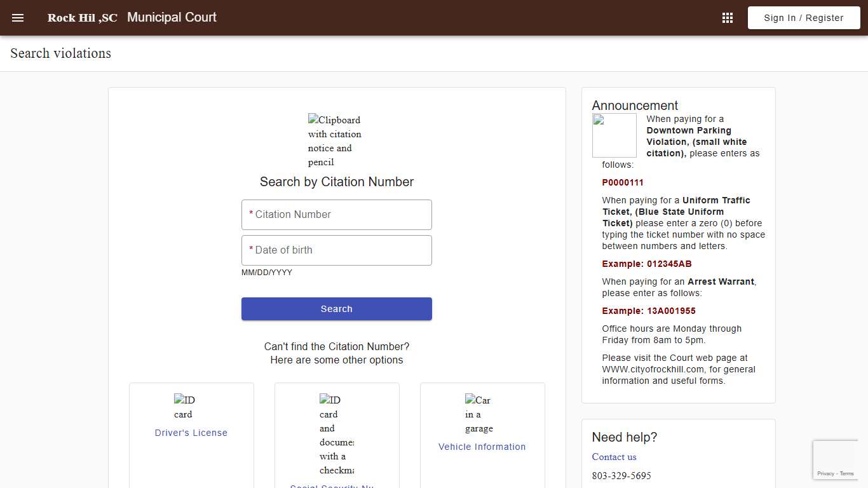Click the Date of birth field
Viewport: 868px width, 488px height.
tap(336, 250)
